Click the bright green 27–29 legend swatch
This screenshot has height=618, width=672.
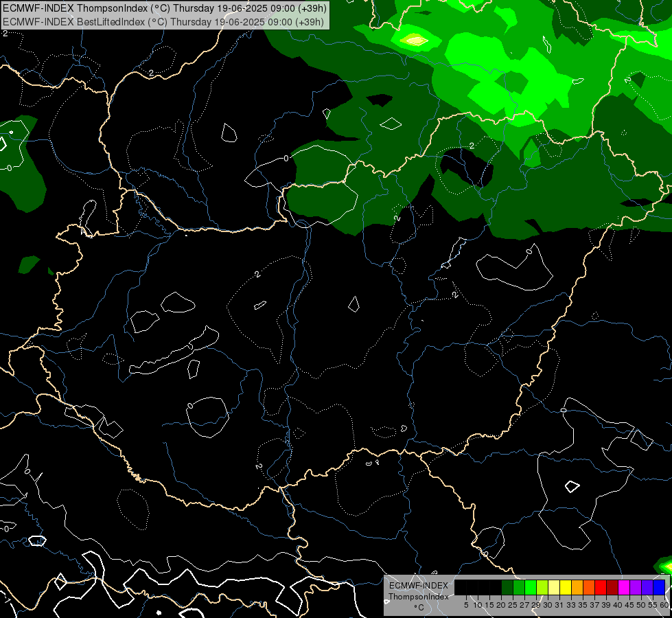tap(531, 587)
